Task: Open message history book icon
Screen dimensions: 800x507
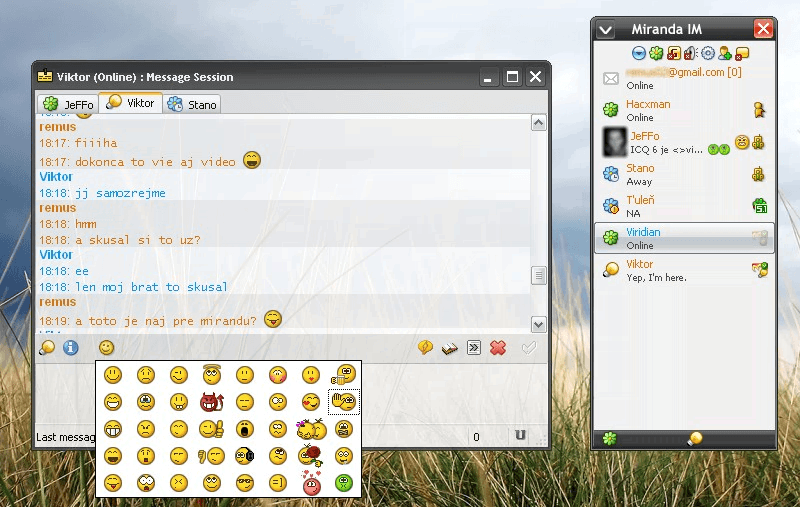Action: pos(449,349)
